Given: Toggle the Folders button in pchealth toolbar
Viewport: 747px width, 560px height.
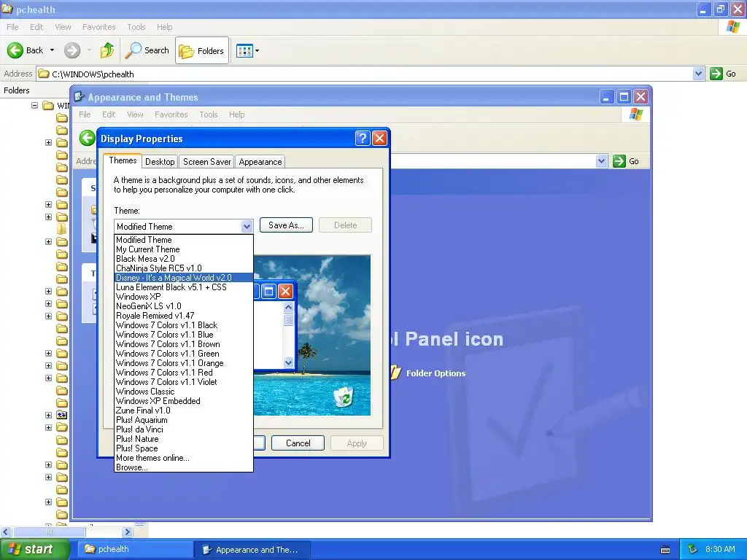Looking at the screenshot, I should point(201,50).
